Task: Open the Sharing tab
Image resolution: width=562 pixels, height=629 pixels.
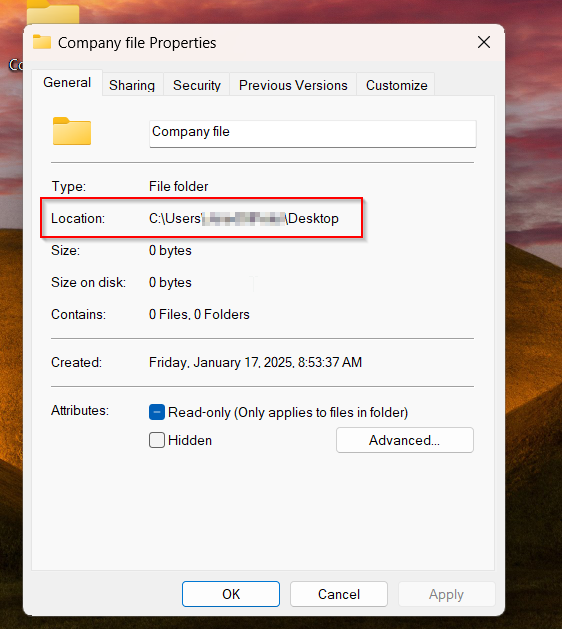Action: (x=132, y=85)
